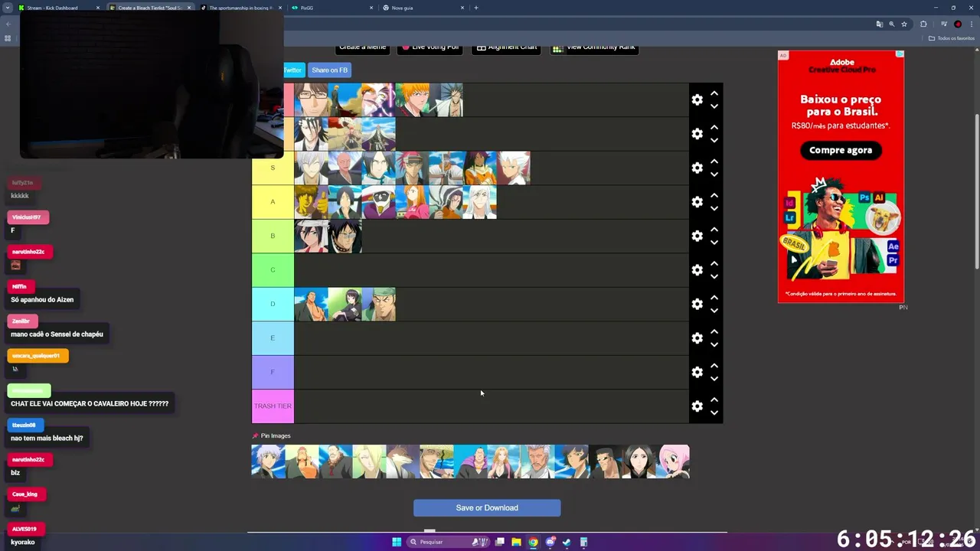
Task: Open File Explorer from the taskbar
Action: (x=516, y=542)
